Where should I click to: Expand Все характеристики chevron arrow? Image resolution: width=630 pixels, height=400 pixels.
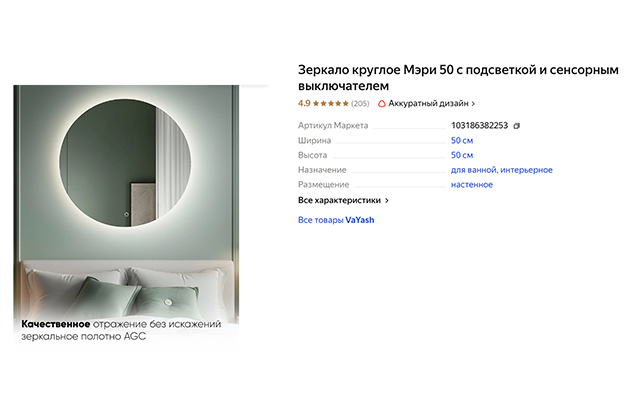(387, 200)
